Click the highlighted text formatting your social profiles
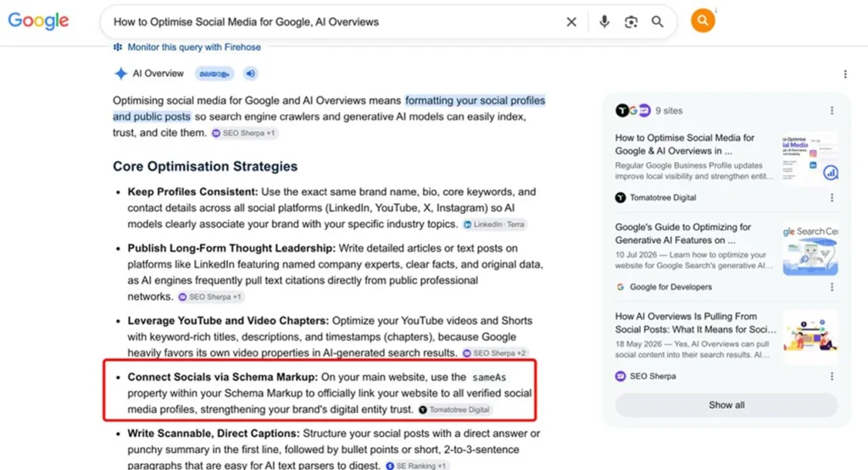Screen dimensions: 868x470 [x=475, y=101]
